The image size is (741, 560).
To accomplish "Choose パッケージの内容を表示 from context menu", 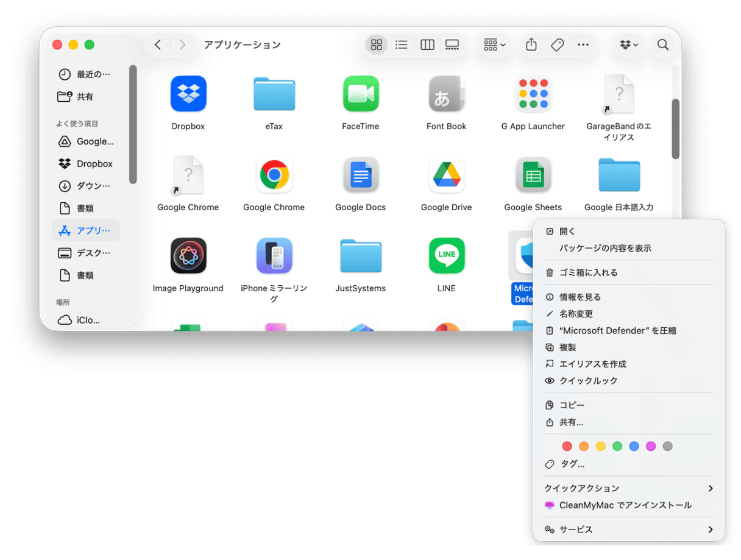I will (x=629, y=248).
